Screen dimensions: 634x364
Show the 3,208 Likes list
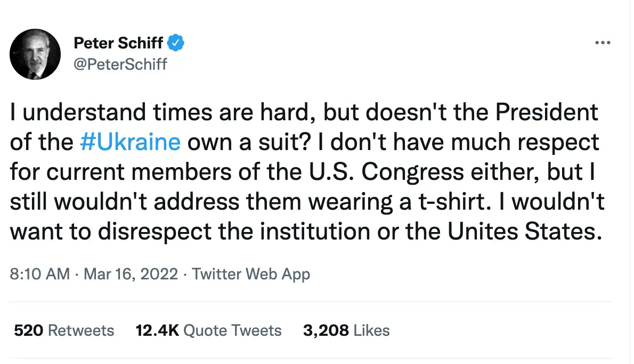[346, 330]
